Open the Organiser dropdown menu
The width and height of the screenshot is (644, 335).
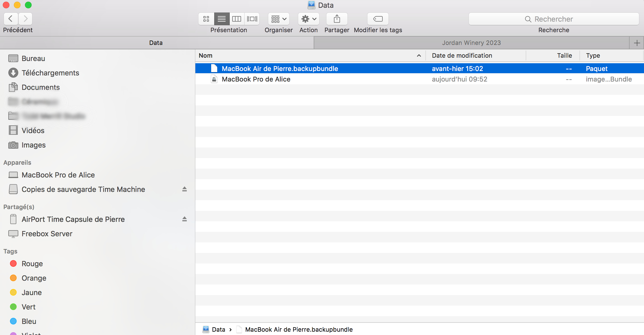coord(278,19)
